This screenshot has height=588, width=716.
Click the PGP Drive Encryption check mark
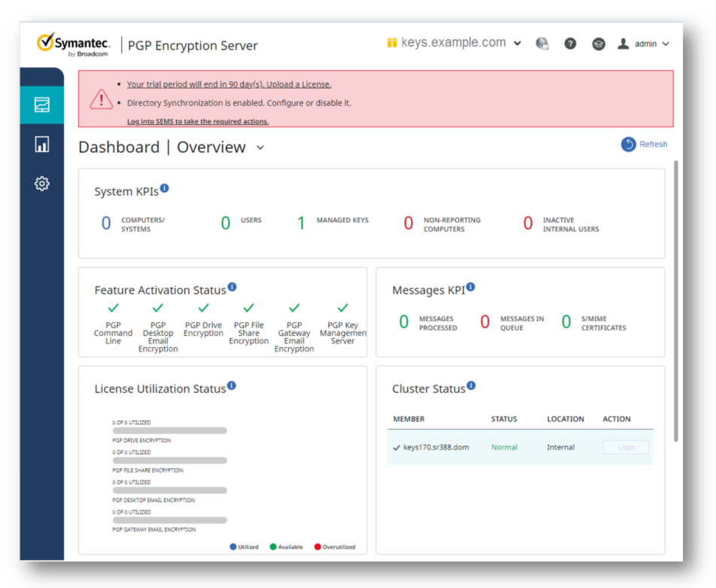(204, 308)
